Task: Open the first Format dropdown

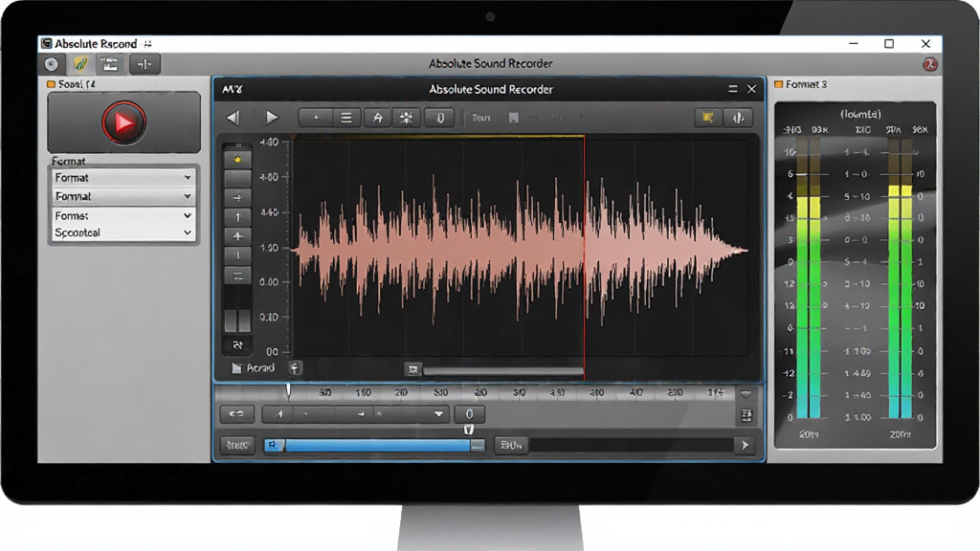Action: pos(123,177)
